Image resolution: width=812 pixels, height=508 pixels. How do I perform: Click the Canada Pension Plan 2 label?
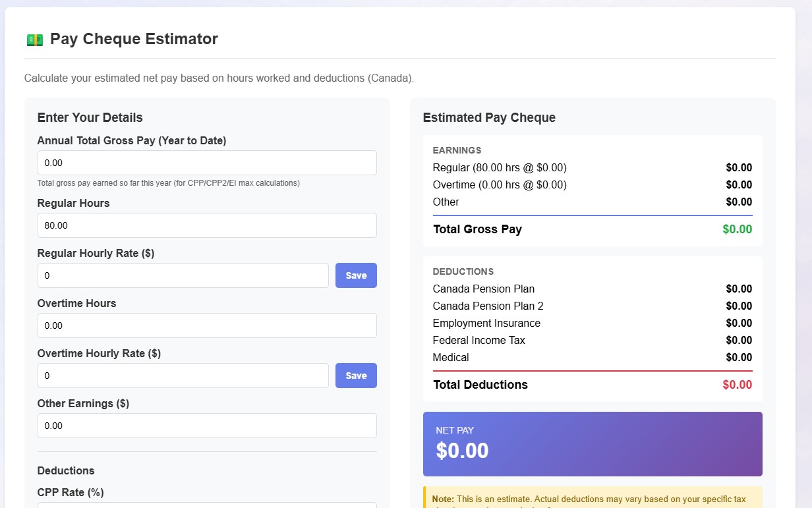pyautogui.click(x=488, y=306)
